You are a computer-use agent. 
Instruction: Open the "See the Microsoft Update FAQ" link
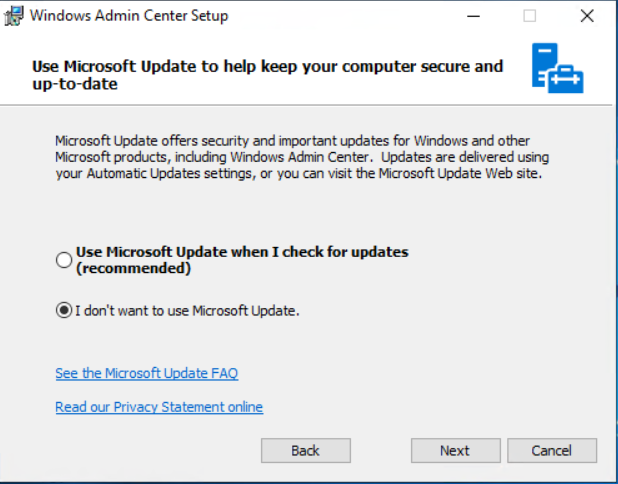(x=146, y=374)
